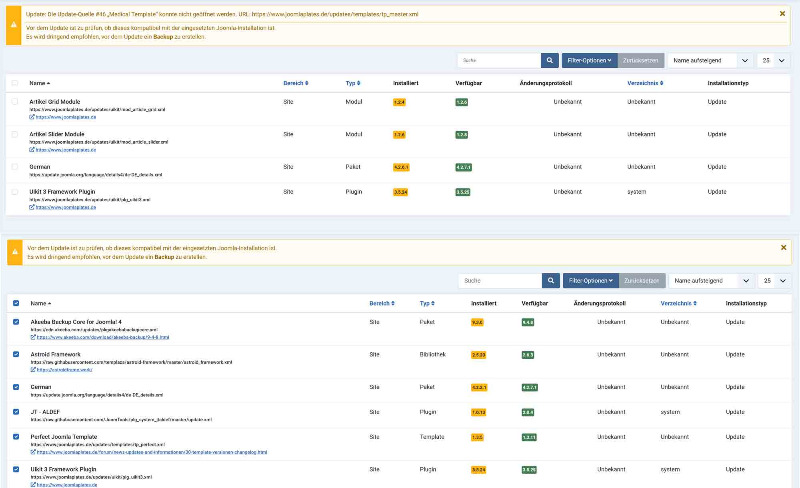Sort lower table by Typ column
Screen dimensions: 800x488
427,303
